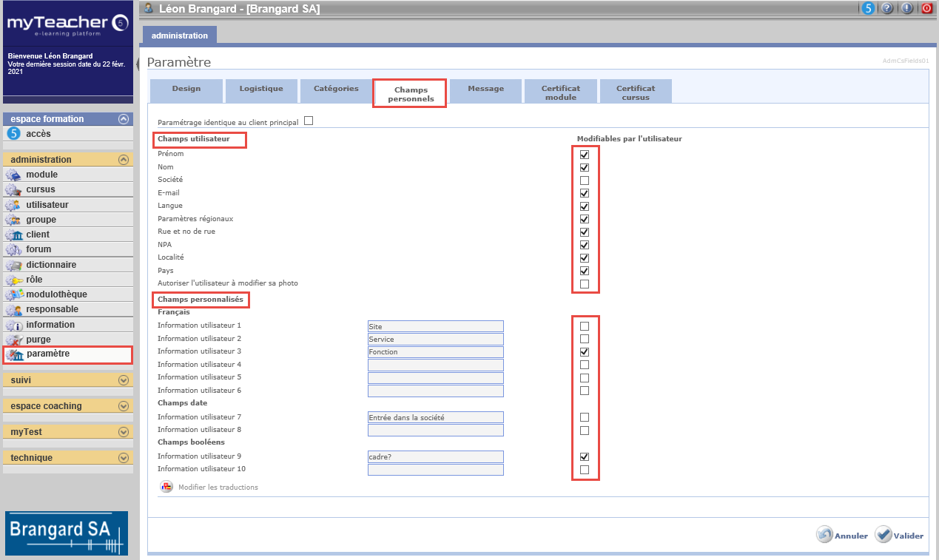Click the rôle key icon in sidebar

(13, 280)
